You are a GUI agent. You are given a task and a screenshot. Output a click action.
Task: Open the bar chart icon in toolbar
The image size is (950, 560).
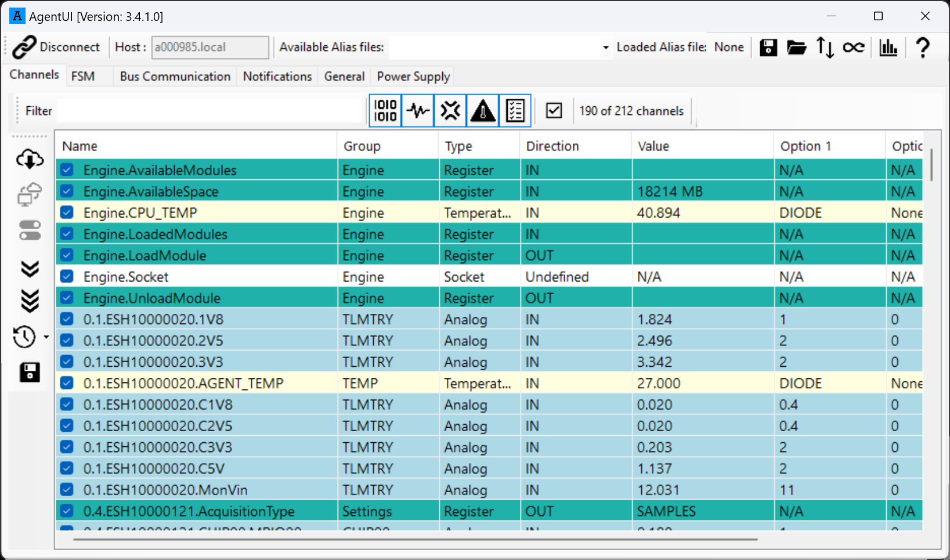pos(888,48)
